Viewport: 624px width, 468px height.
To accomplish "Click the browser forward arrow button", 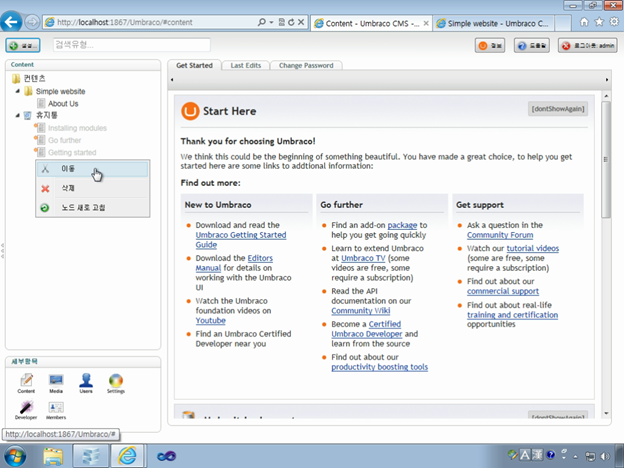I will 32,22.
